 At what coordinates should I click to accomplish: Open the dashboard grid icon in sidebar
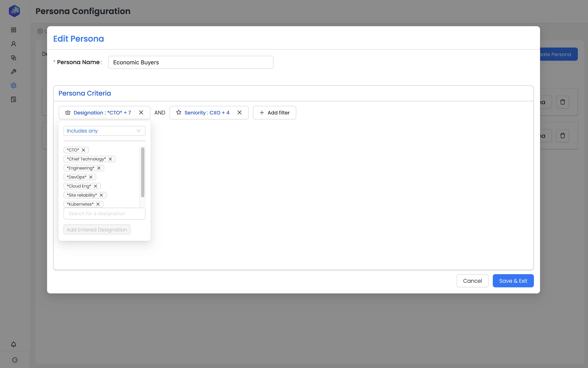pyautogui.click(x=14, y=30)
